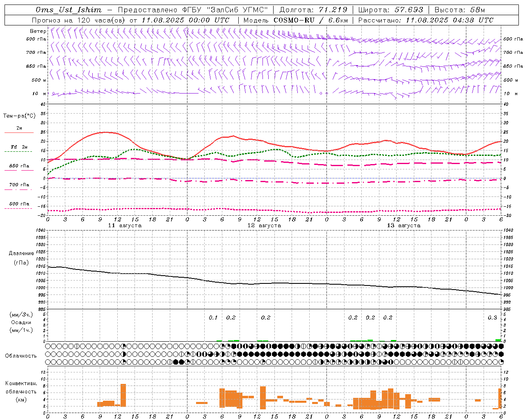Click the Облачность row label
The image size is (525, 420).
(21, 356)
